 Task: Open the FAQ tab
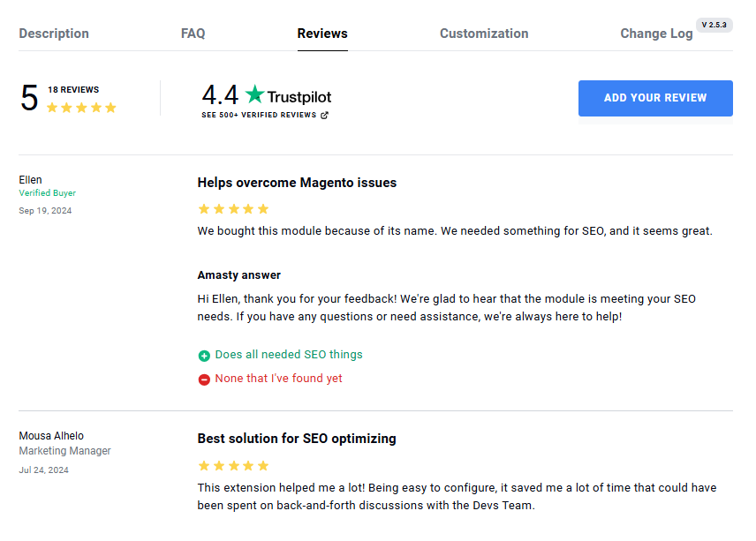click(x=193, y=34)
